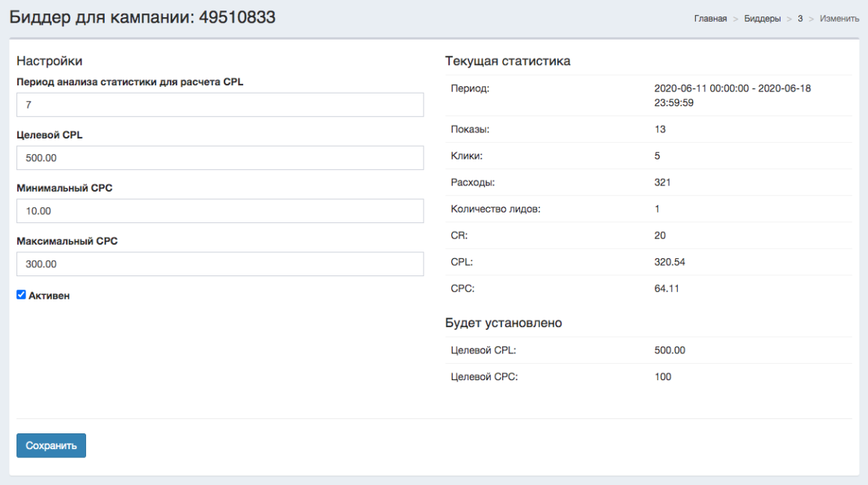Toggle the Активен checkbox
The width and height of the screenshot is (868, 485).
[21, 295]
